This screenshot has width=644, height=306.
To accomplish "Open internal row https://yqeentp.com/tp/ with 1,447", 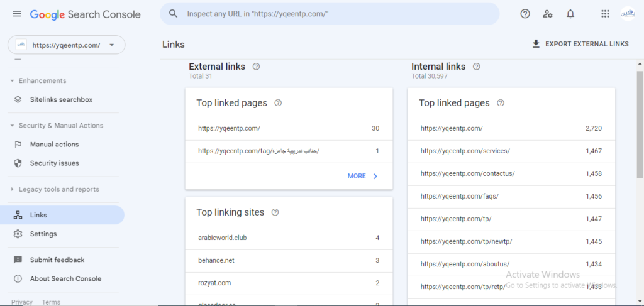I will [x=511, y=219].
